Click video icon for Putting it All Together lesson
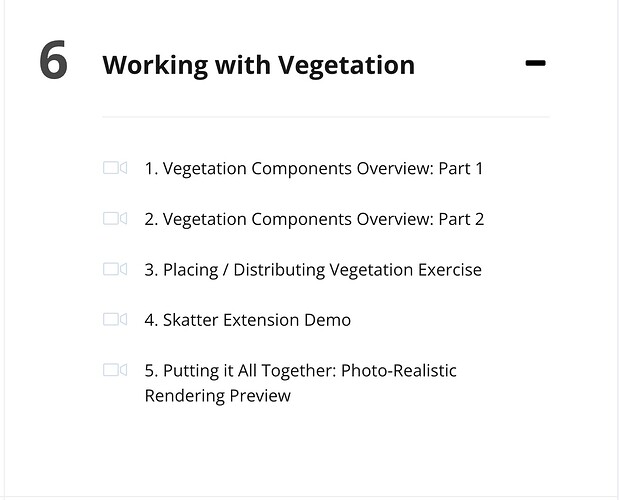The image size is (619, 500). 115,370
